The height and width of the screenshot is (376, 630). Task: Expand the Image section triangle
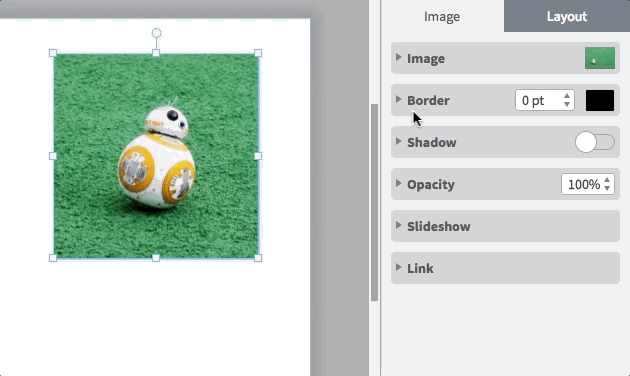pos(398,57)
